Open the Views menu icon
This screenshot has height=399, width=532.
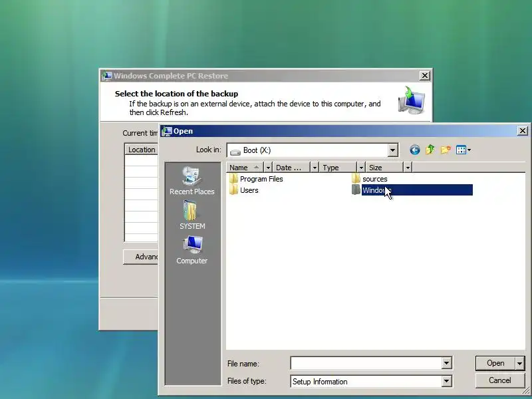pos(463,150)
